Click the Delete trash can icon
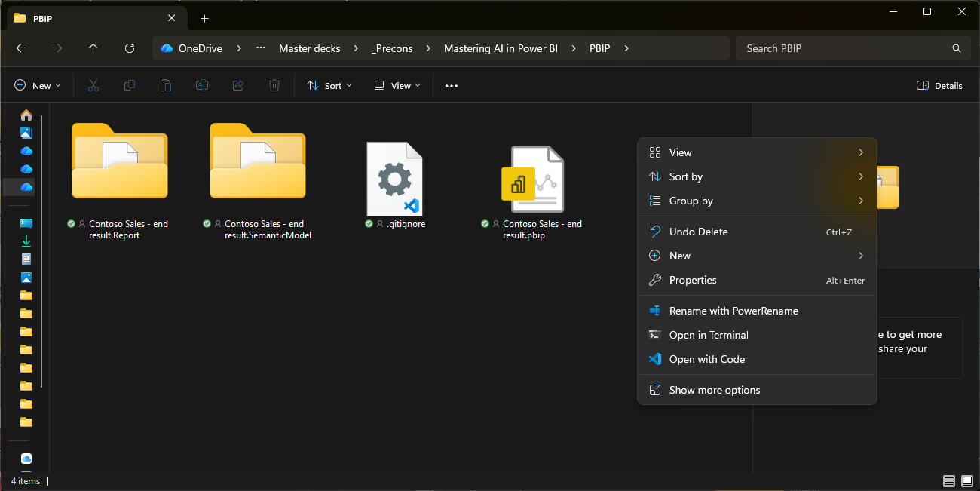Viewport: 980px width, 491px height. click(x=274, y=86)
